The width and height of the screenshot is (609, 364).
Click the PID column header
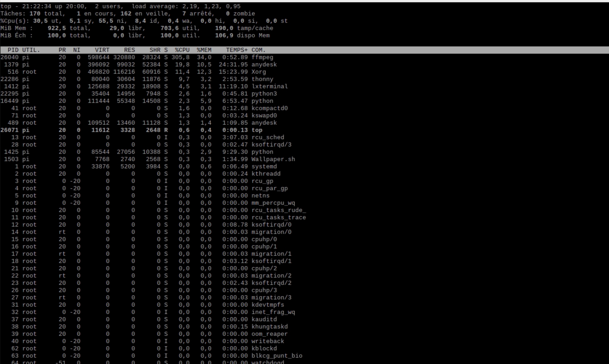coord(13,50)
